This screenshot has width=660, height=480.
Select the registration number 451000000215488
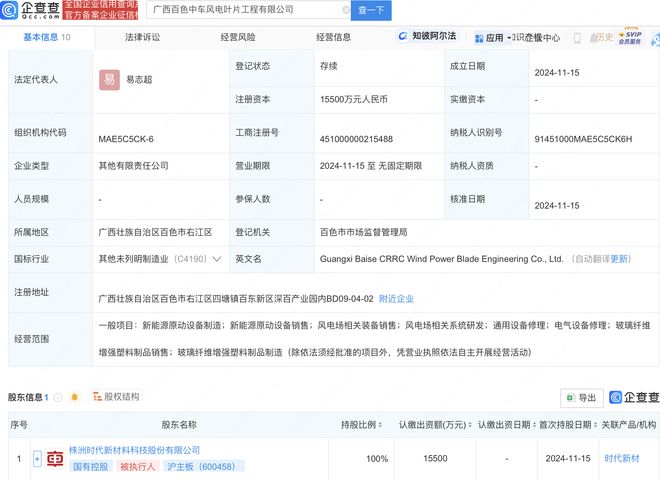coord(356,139)
